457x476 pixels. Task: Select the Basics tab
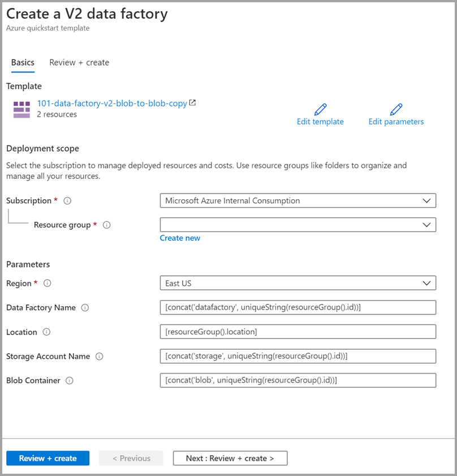pyautogui.click(x=23, y=62)
